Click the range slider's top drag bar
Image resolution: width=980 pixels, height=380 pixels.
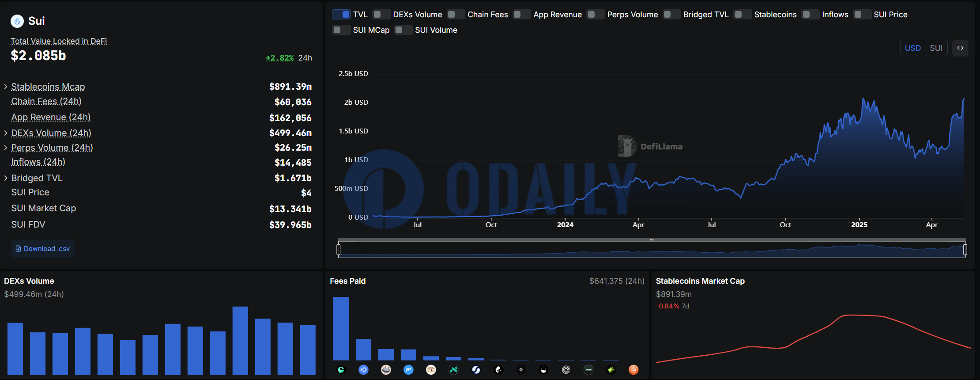click(x=652, y=240)
